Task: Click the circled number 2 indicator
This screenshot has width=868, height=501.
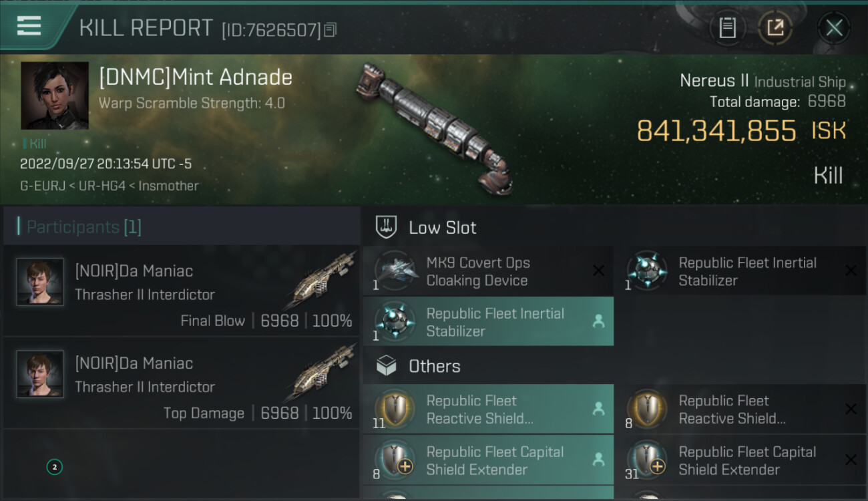Action: tap(55, 467)
